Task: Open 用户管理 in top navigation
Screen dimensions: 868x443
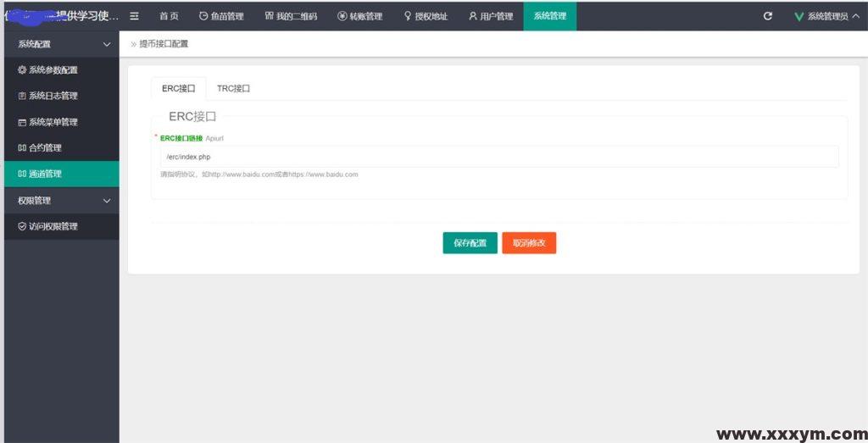Action: (491, 16)
